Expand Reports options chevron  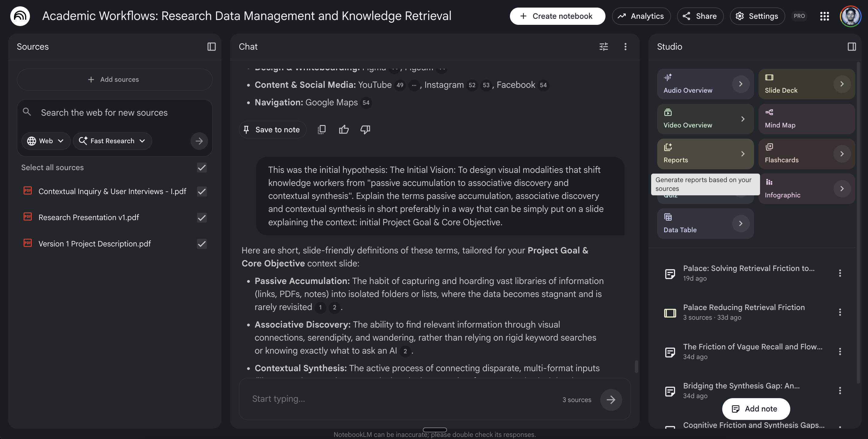(x=743, y=154)
